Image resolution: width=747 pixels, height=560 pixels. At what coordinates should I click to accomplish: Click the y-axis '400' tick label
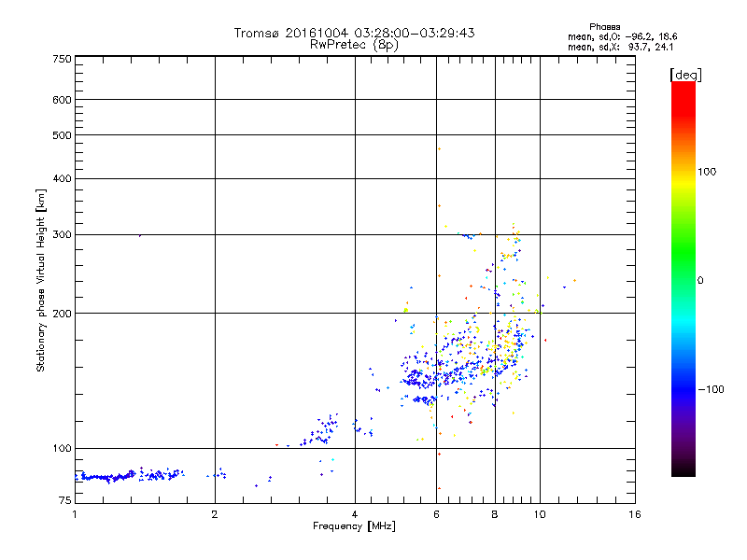point(62,178)
